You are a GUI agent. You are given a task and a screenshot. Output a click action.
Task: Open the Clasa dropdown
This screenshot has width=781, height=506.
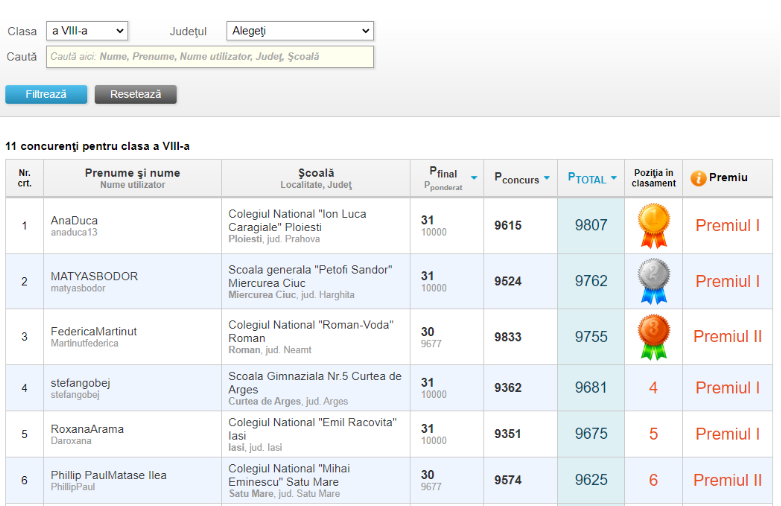(87, 31)
